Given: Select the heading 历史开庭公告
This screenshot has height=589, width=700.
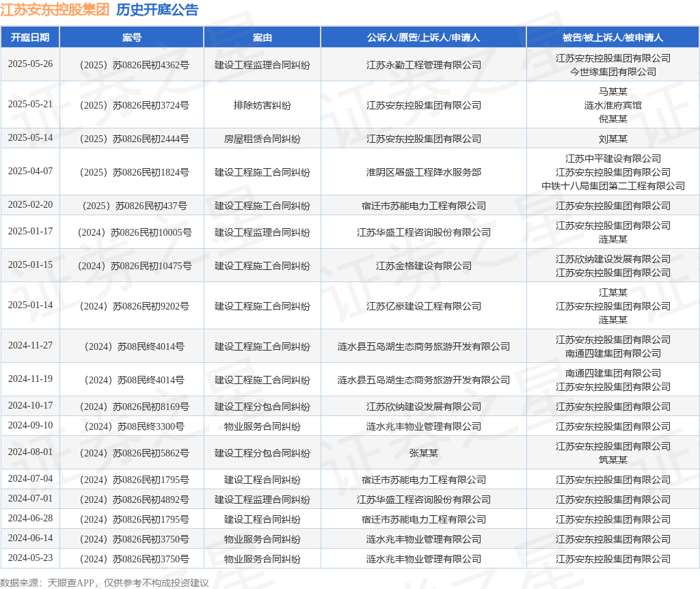Looking at the screenshot, I should [157, 10].
